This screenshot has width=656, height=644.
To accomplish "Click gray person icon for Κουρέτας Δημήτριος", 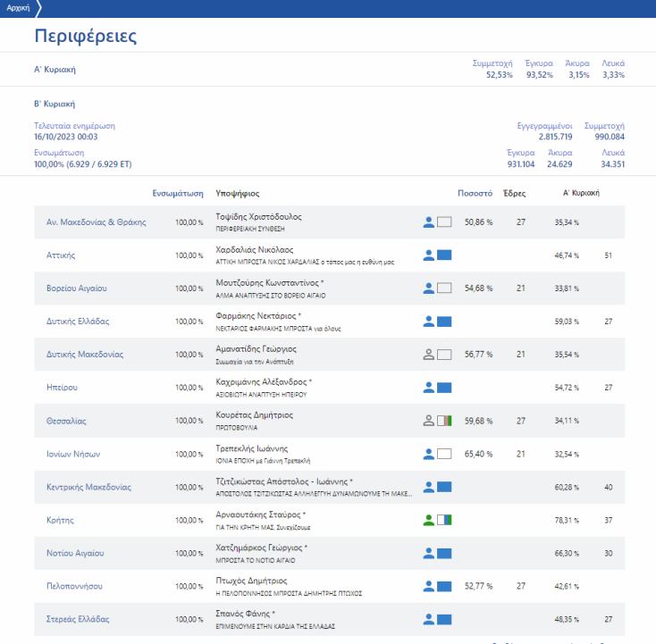I will [x=428, y=421].
